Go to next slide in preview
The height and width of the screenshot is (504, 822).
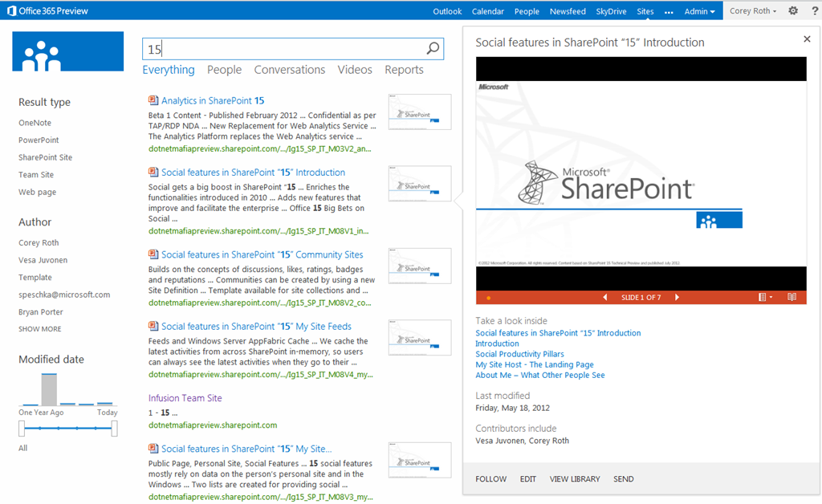click(x=677, y=297)
